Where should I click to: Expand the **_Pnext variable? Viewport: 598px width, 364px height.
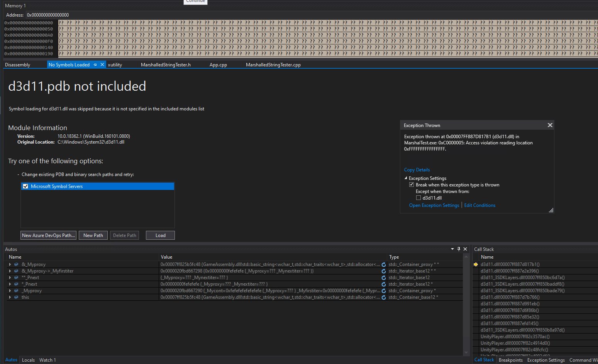click(x=10, y=278)
